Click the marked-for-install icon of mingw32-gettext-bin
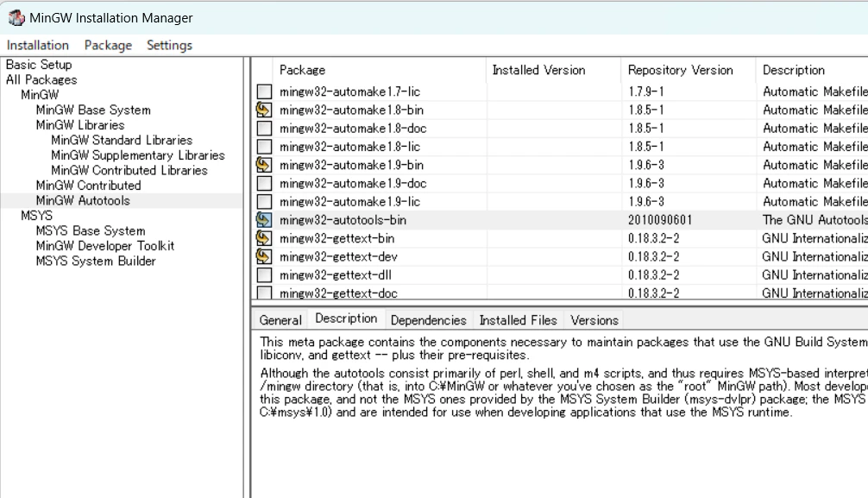This screenshot has height=498, width=868. tap(264, 238)
